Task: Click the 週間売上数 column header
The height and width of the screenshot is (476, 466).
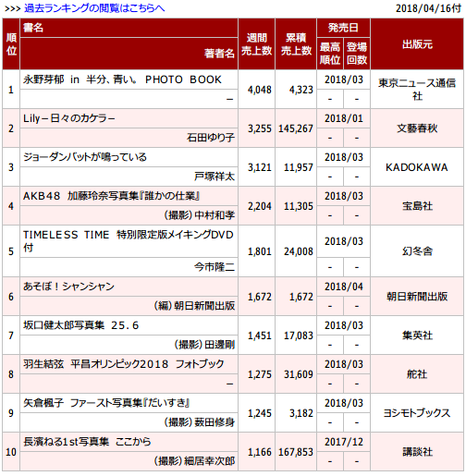Action: click(x=256, y=43)
